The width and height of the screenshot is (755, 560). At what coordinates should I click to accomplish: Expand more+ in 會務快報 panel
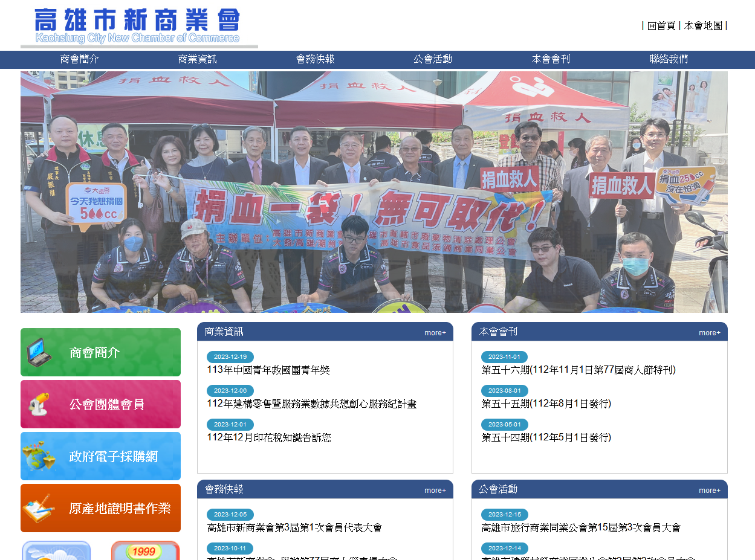click(x=435, y=490)
